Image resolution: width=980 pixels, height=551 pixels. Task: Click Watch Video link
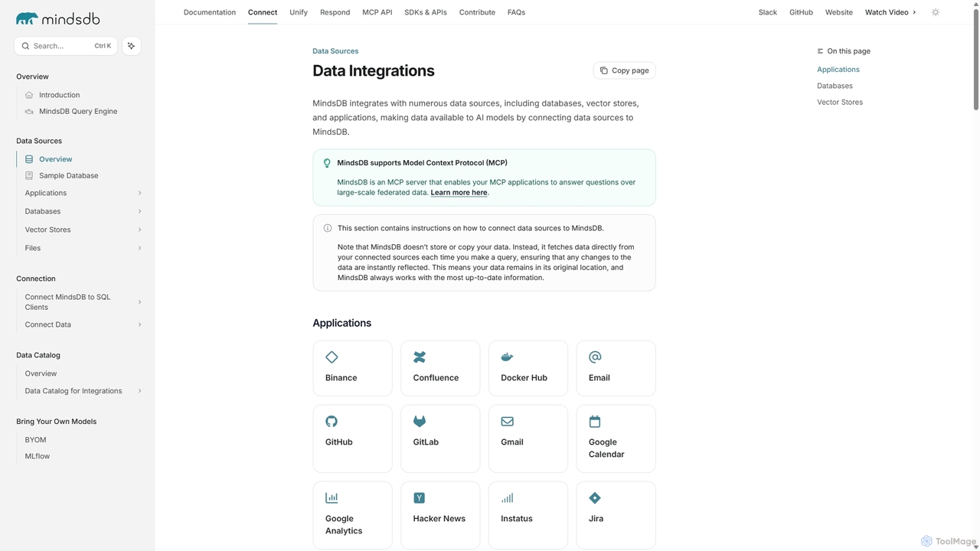(890, 12)
